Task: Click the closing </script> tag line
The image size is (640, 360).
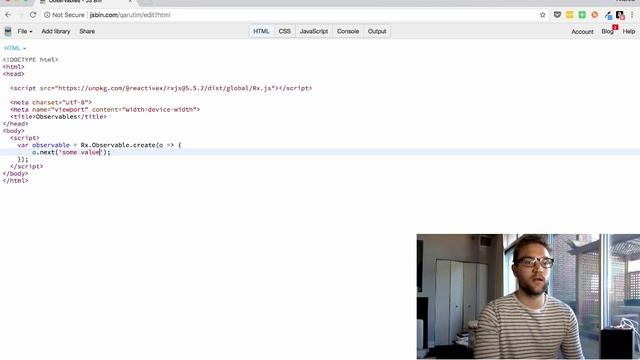Action: 27,167
